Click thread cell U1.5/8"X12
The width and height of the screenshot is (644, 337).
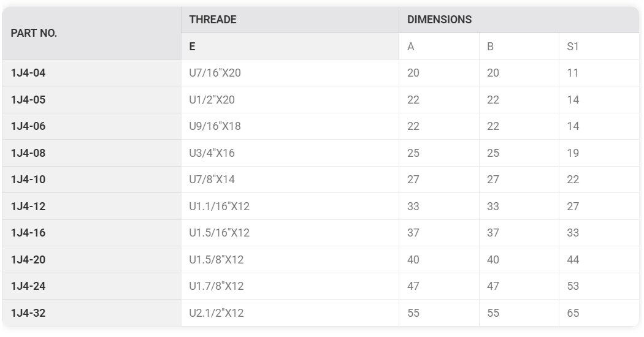(x=216, y=260)
